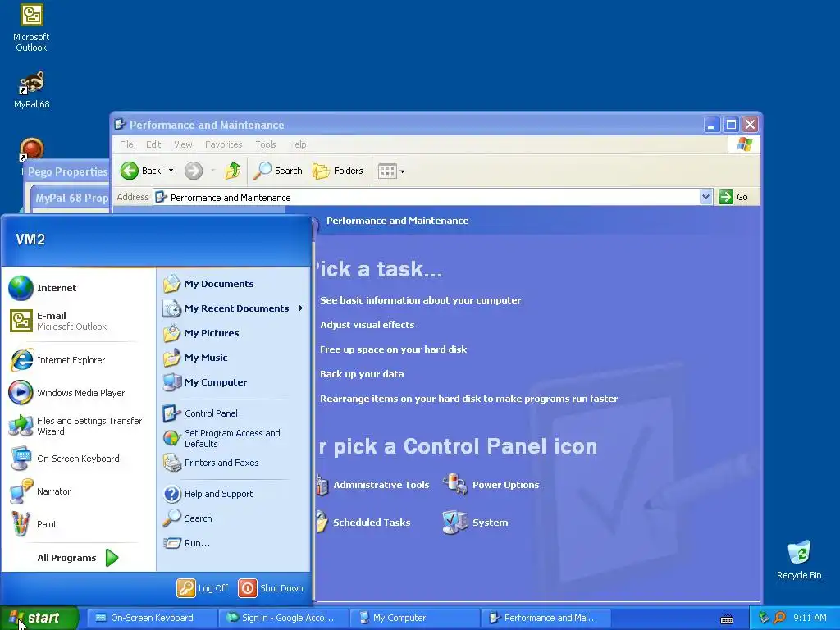This screenshot has height=630, width=840.
Task: Click the Microsoft Outlook desktop icon
Action: pyautogui.click(x=31, y=29)
